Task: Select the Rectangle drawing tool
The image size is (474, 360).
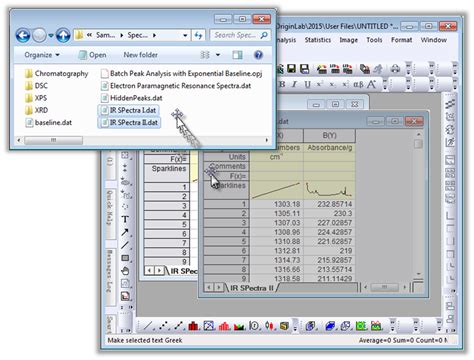Action: pos(125,258)
